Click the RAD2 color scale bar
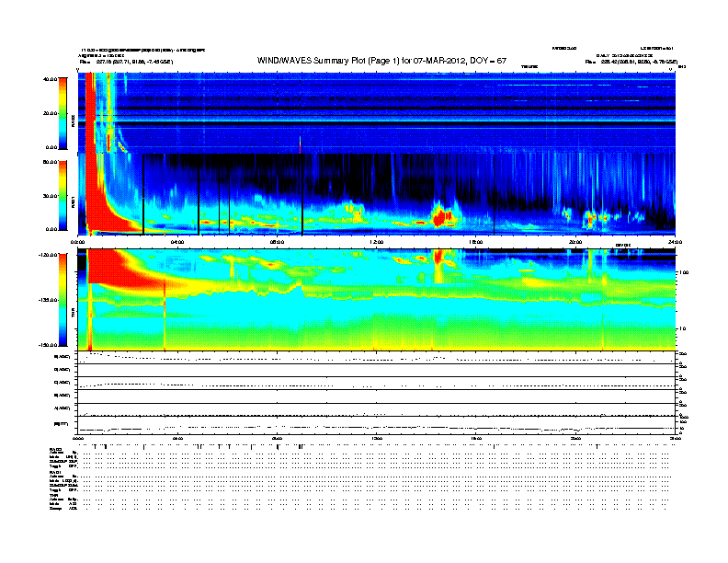The width and height of the screenshot is (728, 563). tap(63, 114)
